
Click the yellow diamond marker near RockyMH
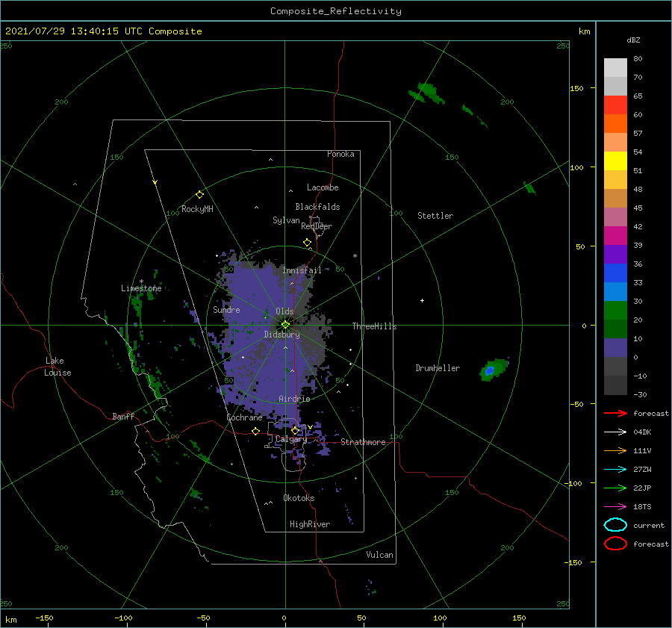[x=199, y=195]
